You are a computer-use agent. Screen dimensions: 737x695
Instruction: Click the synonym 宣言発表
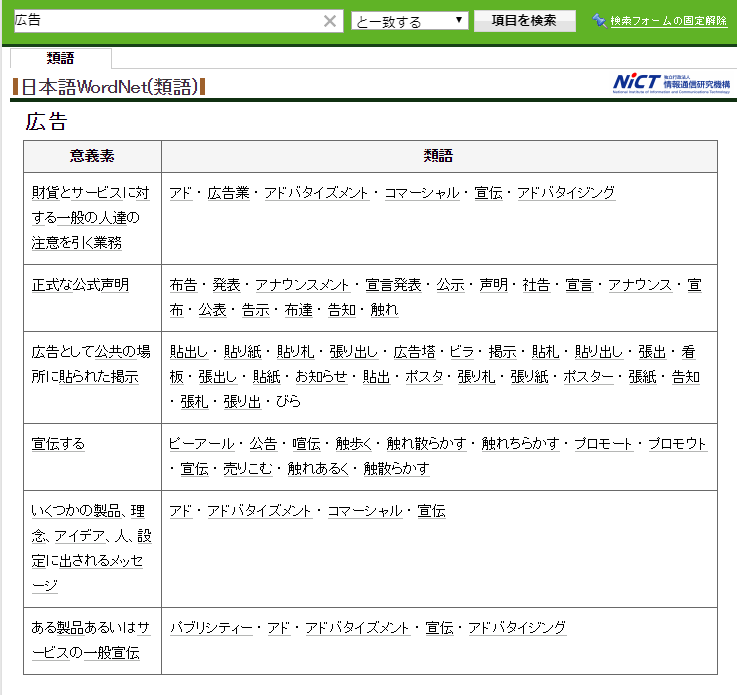(x=393, y=285)
